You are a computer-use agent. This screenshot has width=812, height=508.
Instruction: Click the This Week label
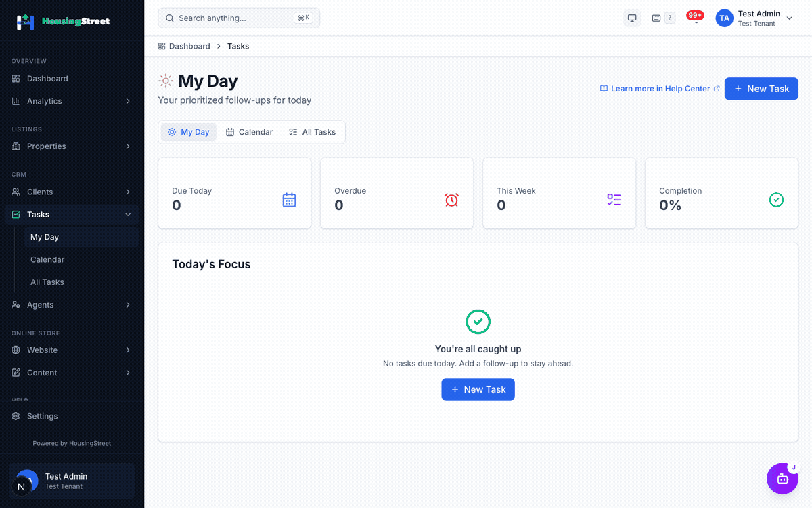click(x=516, y=191)
